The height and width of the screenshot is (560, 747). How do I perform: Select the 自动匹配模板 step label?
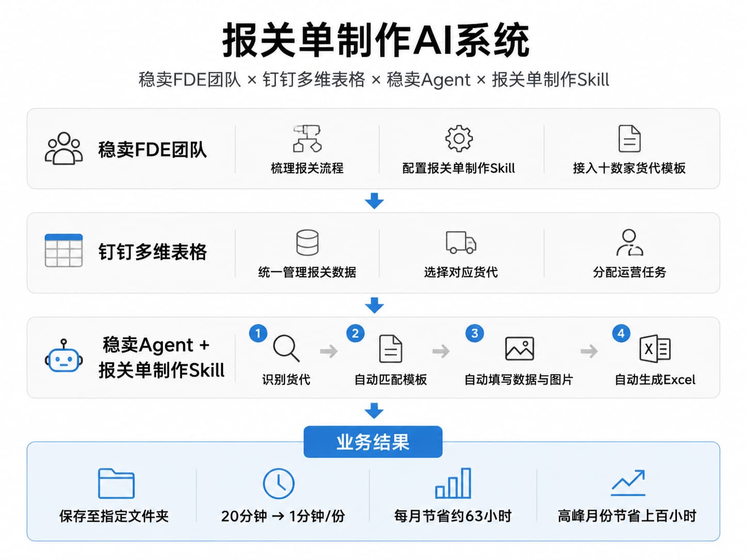point(391,380)
